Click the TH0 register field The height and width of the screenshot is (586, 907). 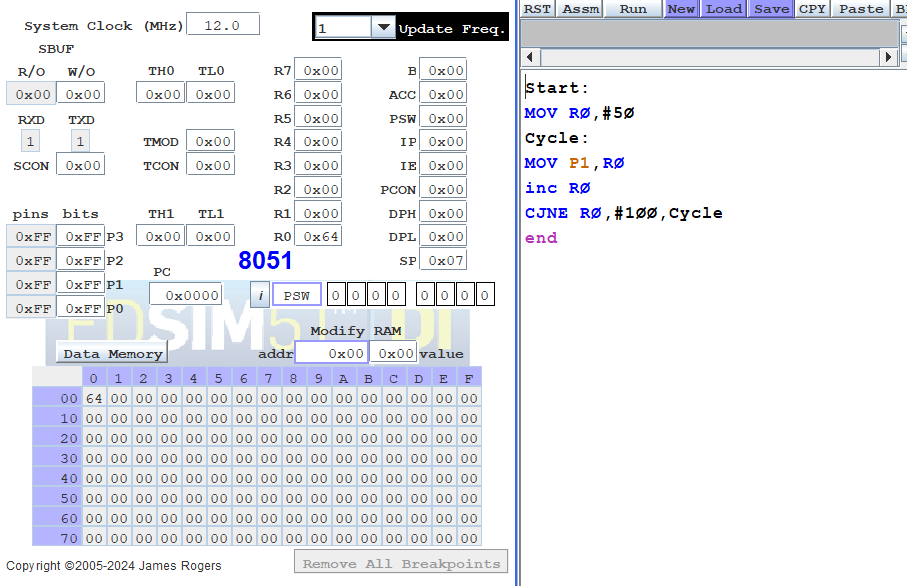pos(161,94)
